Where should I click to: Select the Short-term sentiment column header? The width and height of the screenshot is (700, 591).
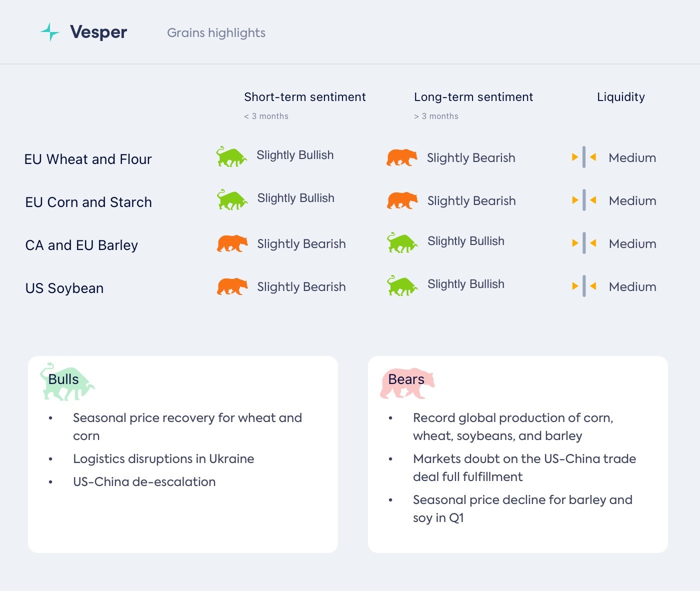coord(305,97)
